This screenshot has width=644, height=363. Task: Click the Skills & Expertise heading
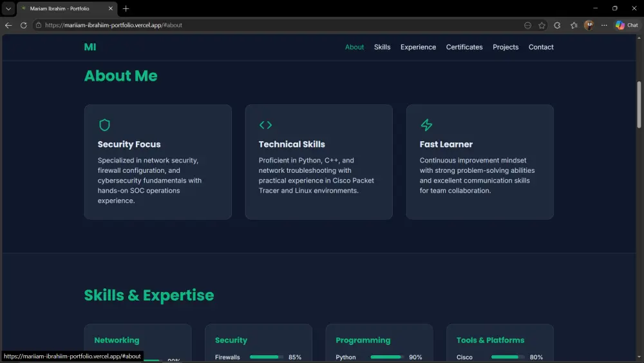click(149, 295)
